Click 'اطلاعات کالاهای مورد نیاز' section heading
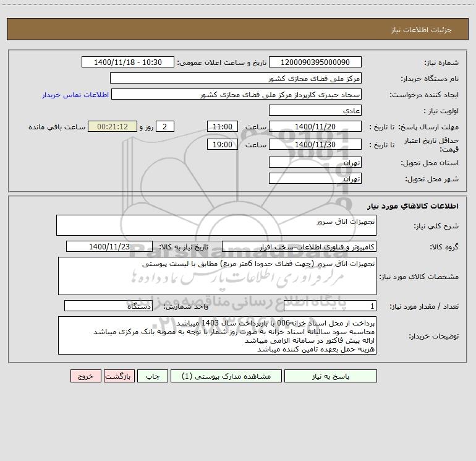 413,206
